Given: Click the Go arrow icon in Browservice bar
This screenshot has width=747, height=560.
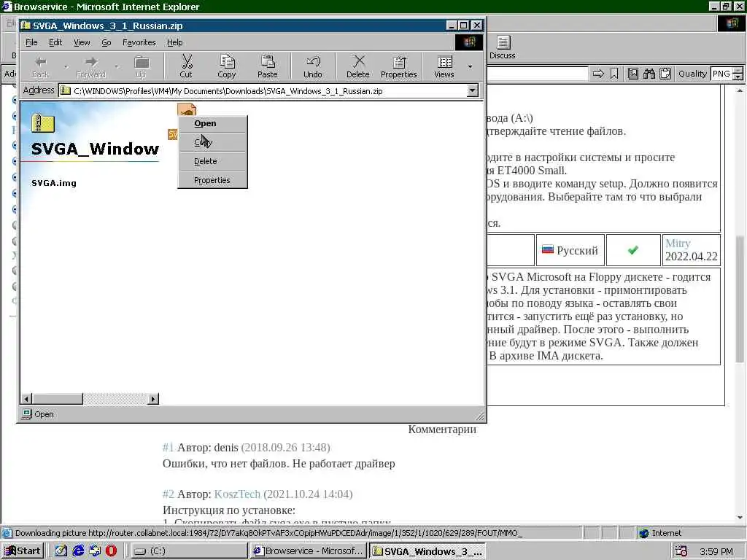Looking at the screenshot, I should pos(598,74).
